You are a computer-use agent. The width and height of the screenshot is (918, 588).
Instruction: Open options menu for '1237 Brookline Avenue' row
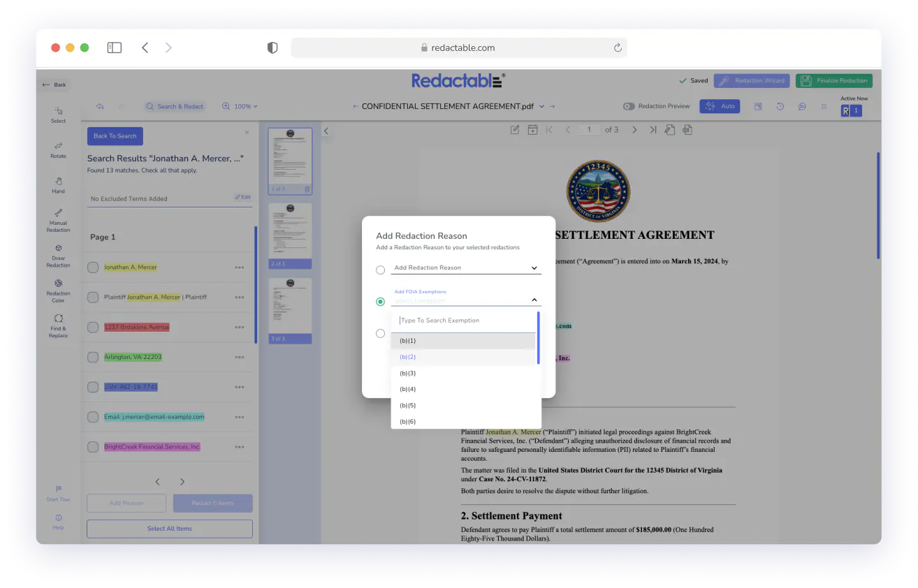coord(240,327)
